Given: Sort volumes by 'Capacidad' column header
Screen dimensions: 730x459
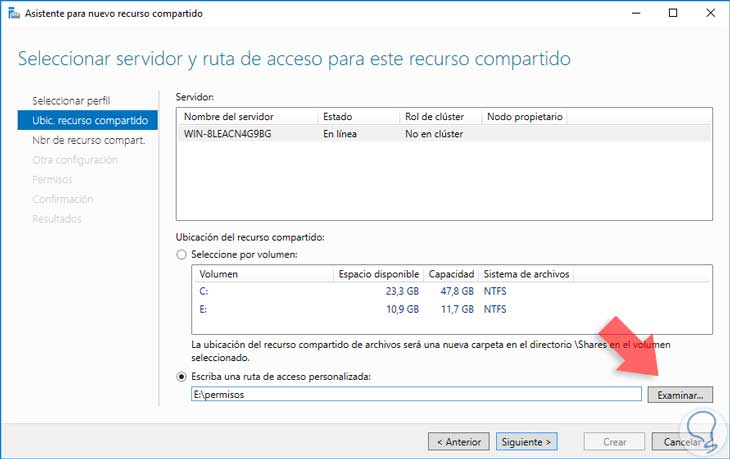Looking at the screenshot, I should point(451,274).
